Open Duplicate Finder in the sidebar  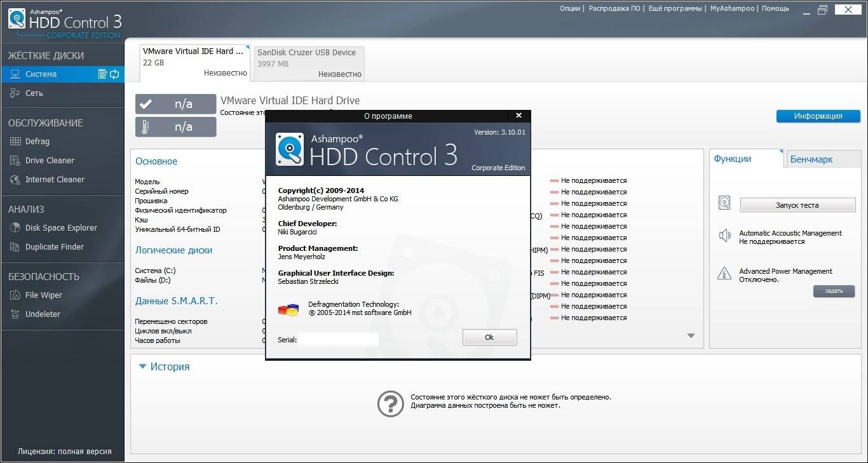point(55,247)
